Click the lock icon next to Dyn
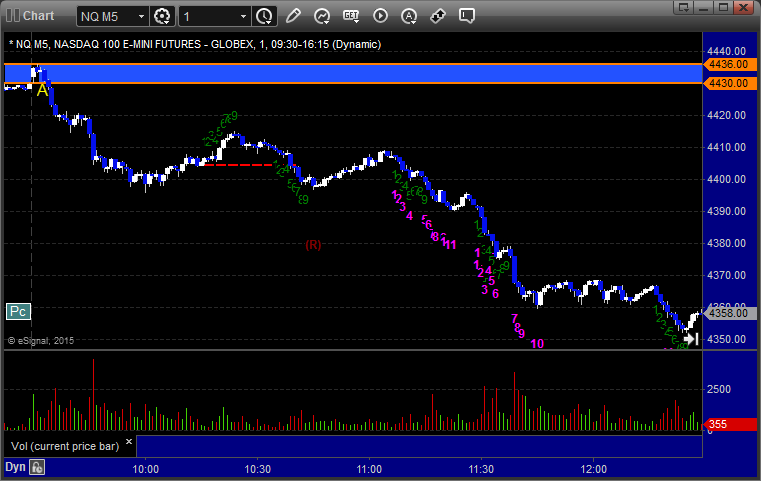761x481 pixels. 37,467
